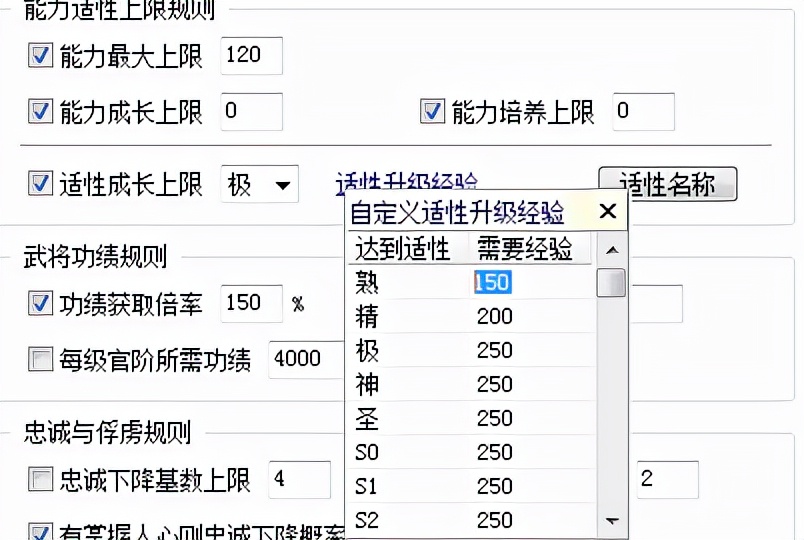Screen dimensions: 804x540
Task: Click the 适性名称 button
Action: (667, 184)
